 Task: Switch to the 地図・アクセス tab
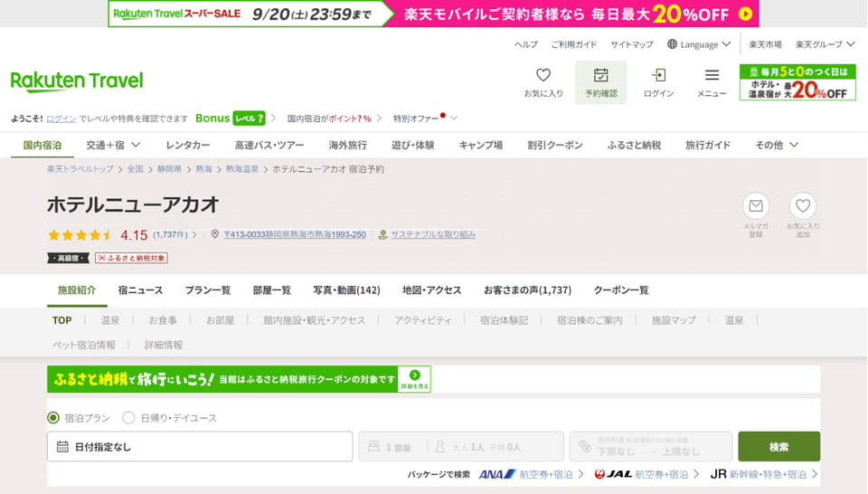click(x=432, y=290)
